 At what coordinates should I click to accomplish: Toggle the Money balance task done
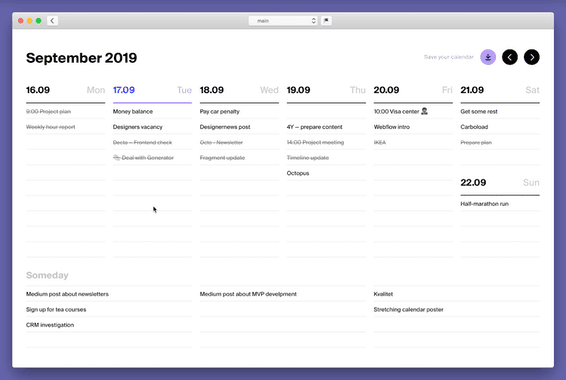pyautogui.click(x=133, y=112)
